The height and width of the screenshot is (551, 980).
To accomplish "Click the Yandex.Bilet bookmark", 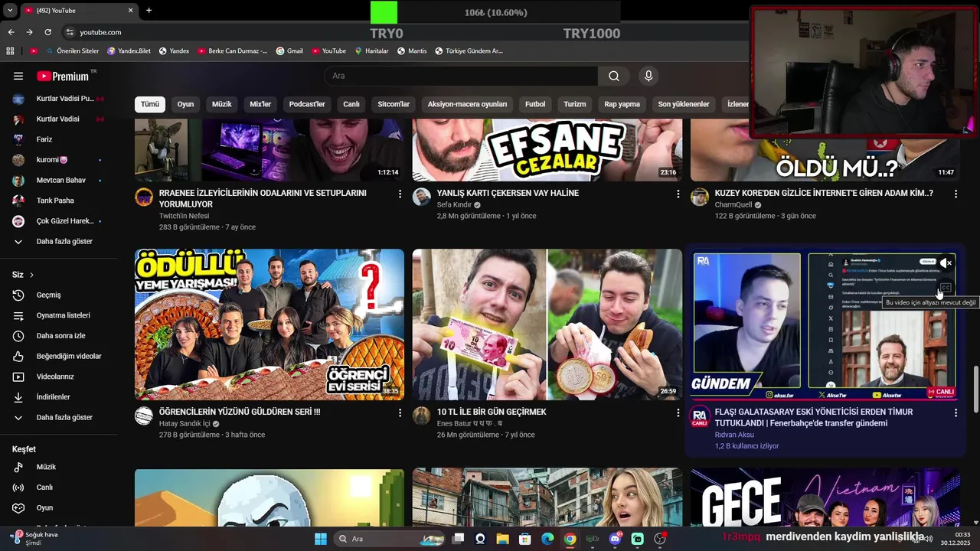I will (129, 51).
